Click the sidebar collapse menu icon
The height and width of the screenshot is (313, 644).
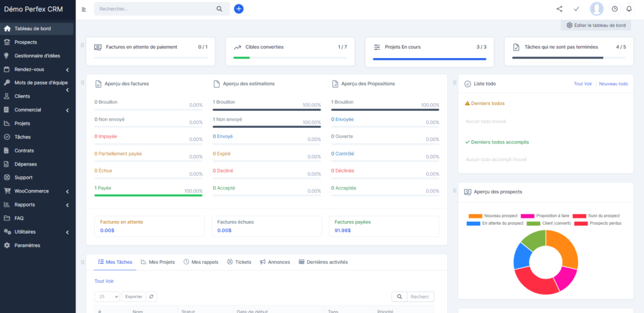click(x=84, y=9)
